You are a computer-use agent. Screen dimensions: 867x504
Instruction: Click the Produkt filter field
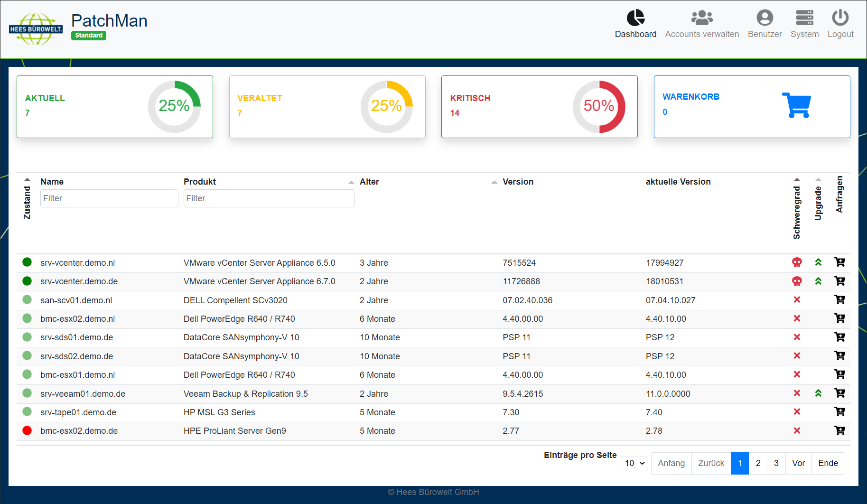(269, 198)
